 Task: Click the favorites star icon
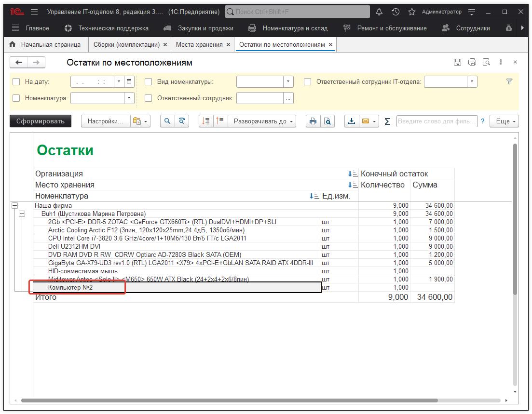click(x=411, y=12)
